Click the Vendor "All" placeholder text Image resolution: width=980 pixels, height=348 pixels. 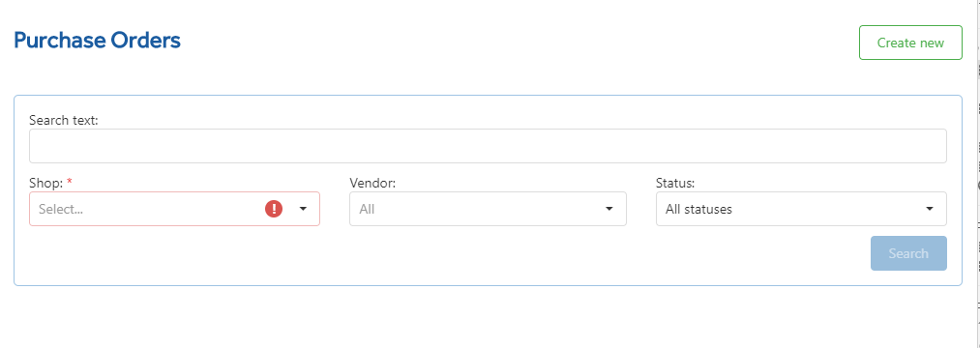click(x=367, y=210)
